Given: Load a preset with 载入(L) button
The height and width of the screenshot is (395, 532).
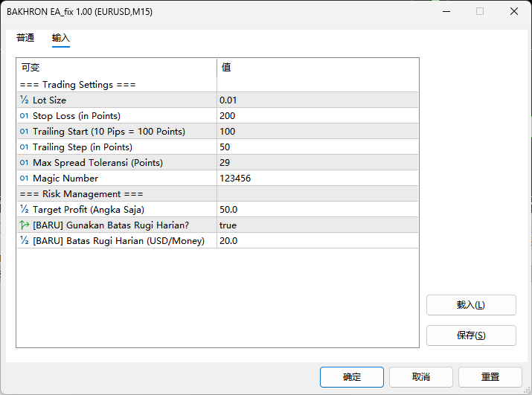Looking at the screenshot, I should click(470, 305).
